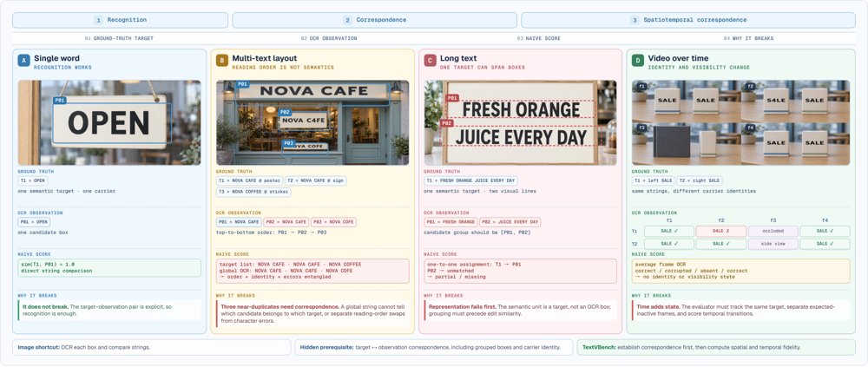Click the P02 tag beside JUICE EVERY DAY line

(x=446, y=123)
